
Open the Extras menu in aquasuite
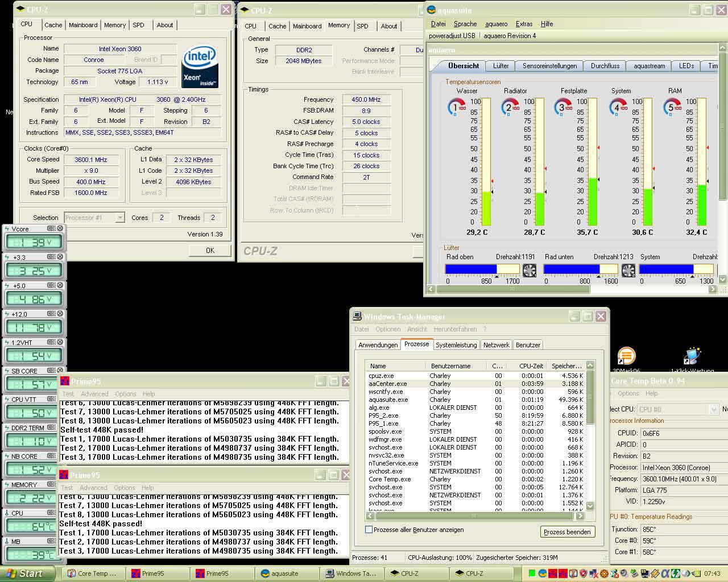click(x=524, y=24)
